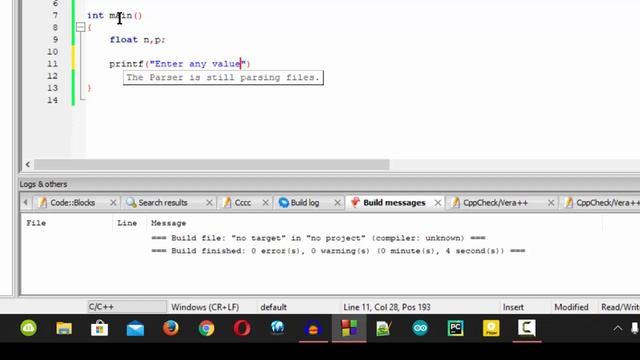Image resolution: width=640 pixels, height=360 pixels.
Task: Select the "Build finished: 0 error(s)" message row
Action: (338, 251)
